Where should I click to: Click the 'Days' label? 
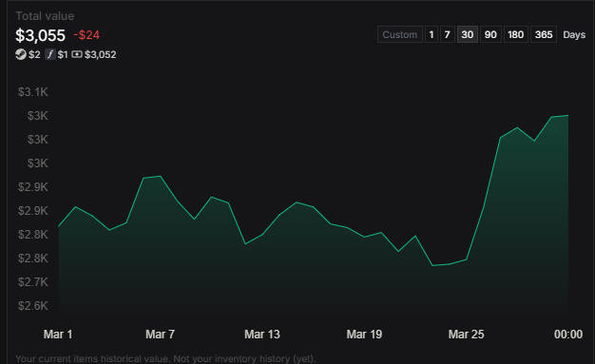pos(574,34)
